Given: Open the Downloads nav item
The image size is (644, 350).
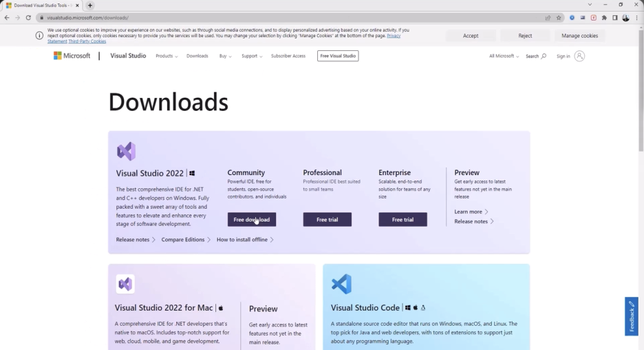Looking at the screenshot, I should (x=197, y=56).
